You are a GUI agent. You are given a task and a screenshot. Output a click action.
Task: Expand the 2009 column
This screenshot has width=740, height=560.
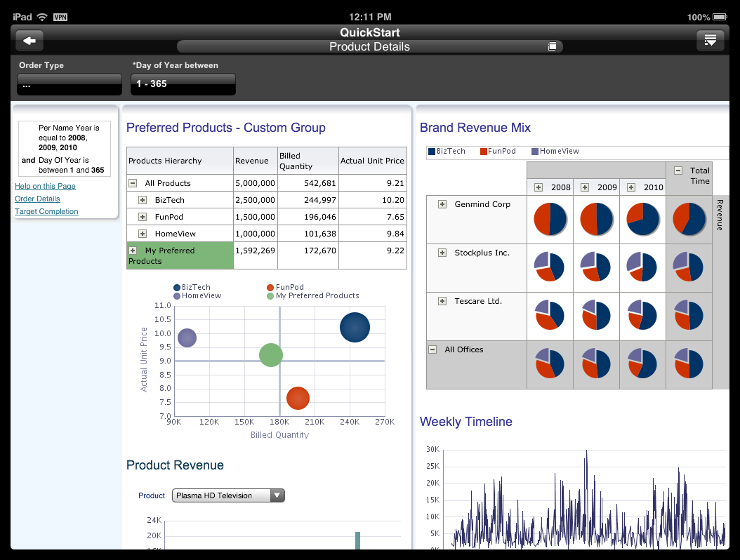tap(585, 187)
